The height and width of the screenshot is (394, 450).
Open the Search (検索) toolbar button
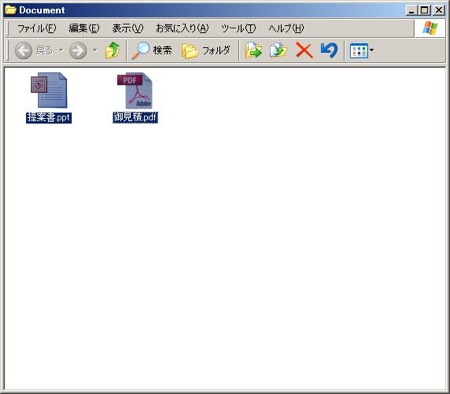pyautogui.click(x=152, y=51)
